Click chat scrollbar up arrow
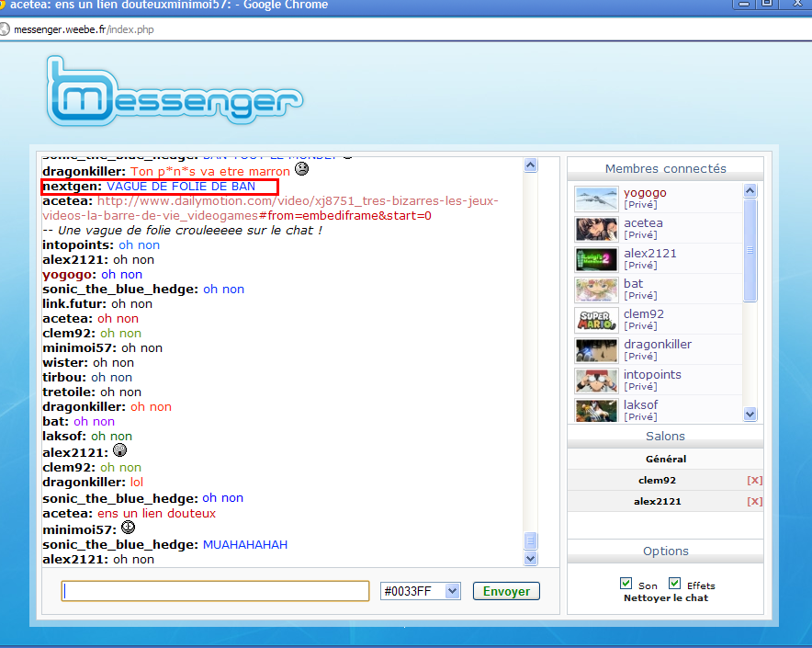This screenshot has width=812, height=648. (x=530, y=165)
